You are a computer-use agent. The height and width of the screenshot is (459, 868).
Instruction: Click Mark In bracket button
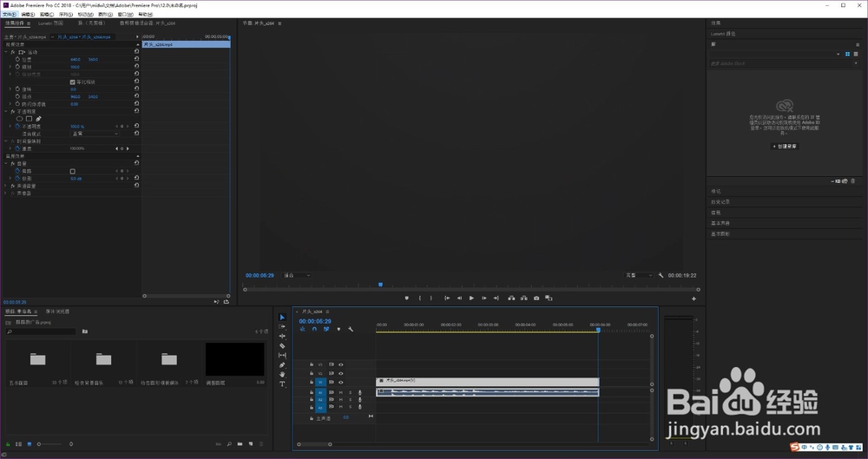[x=419, y=298]
